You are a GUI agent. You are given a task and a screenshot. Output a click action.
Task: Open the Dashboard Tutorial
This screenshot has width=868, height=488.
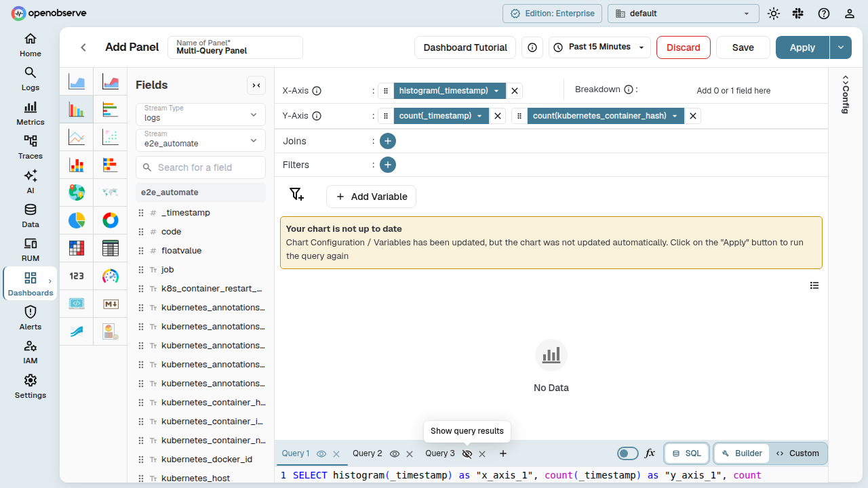pyautogui.click(x=465, y=47)
